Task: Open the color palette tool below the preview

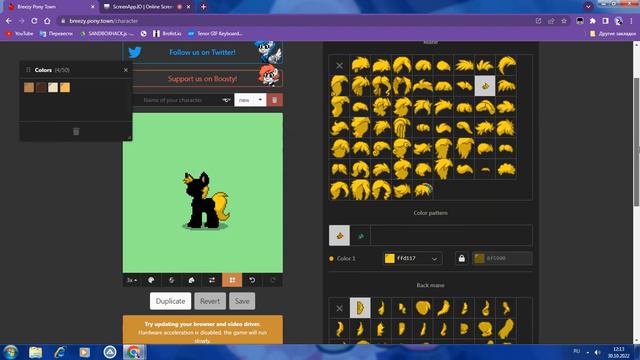Action: point(151,280)
